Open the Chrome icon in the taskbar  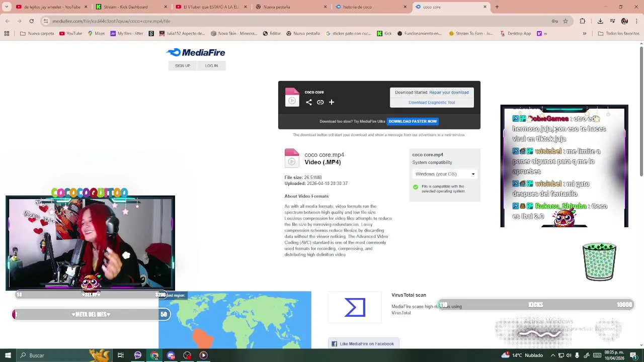[154, 355]
